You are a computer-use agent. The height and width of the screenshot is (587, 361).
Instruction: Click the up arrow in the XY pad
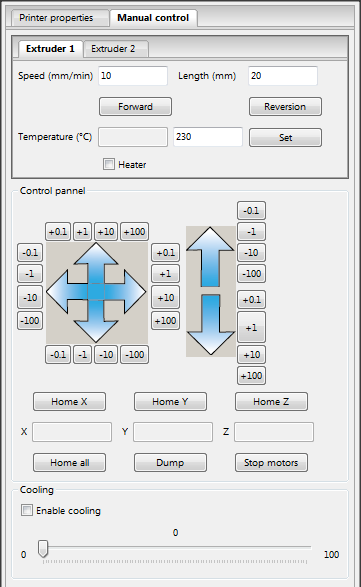[x=96, y=262]
